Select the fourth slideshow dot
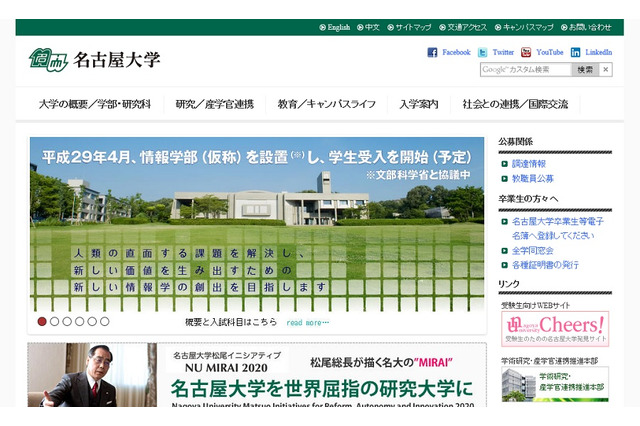 [x=80, y=322]
